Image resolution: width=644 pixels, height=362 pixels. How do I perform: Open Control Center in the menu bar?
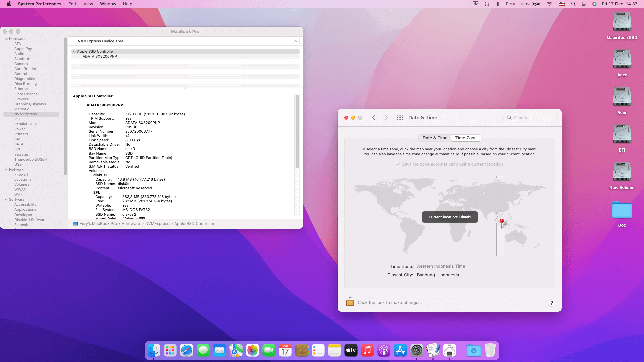(x=584, y=4)
